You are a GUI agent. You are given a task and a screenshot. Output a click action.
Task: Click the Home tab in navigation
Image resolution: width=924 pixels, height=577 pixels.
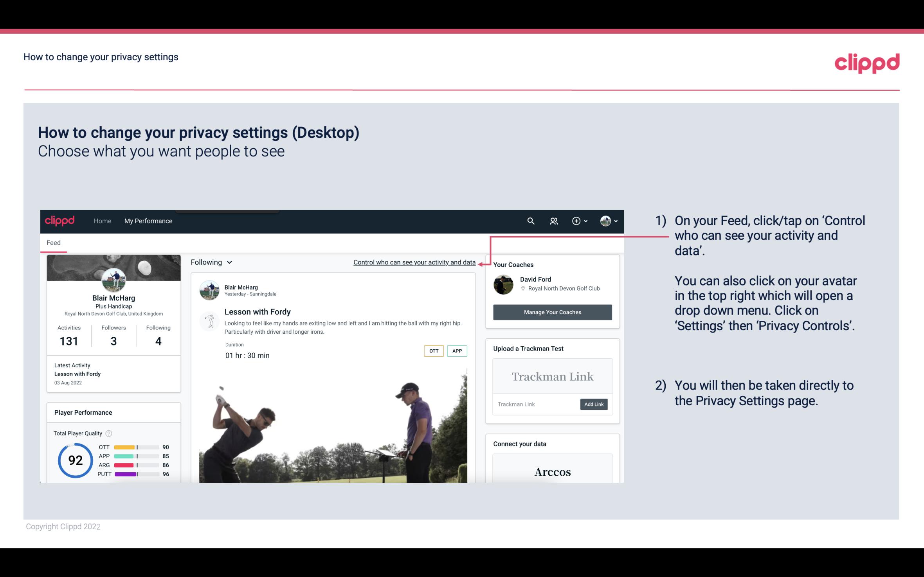coord(102,221)
